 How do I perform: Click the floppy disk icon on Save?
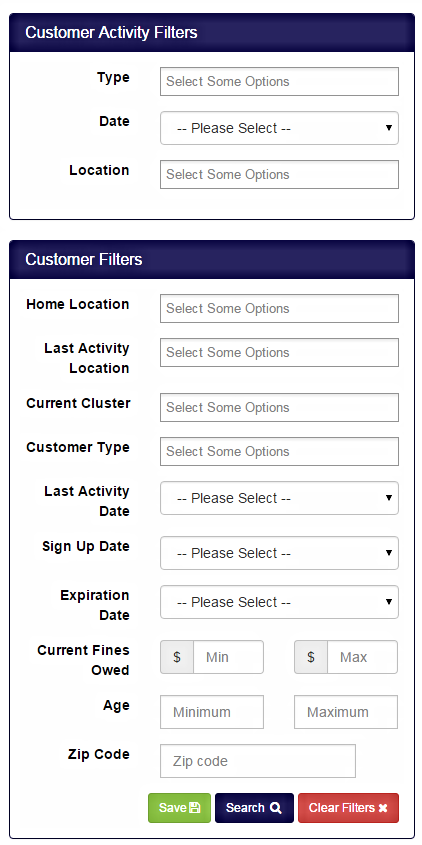195,808
